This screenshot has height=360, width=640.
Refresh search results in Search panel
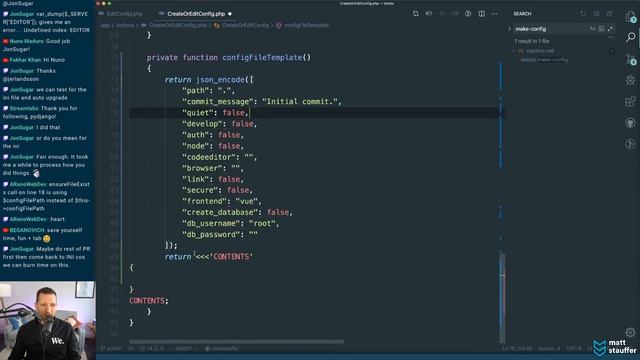(x=583, y=14)
